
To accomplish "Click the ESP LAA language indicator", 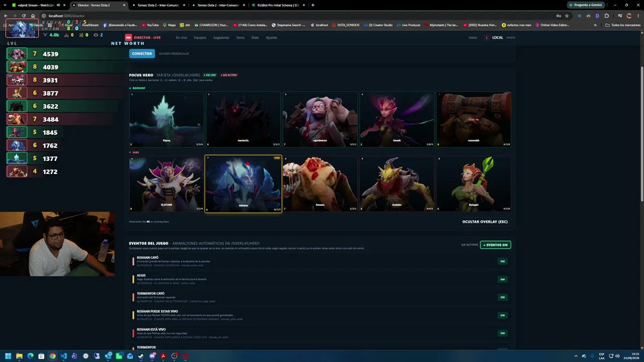I will 602,356.
